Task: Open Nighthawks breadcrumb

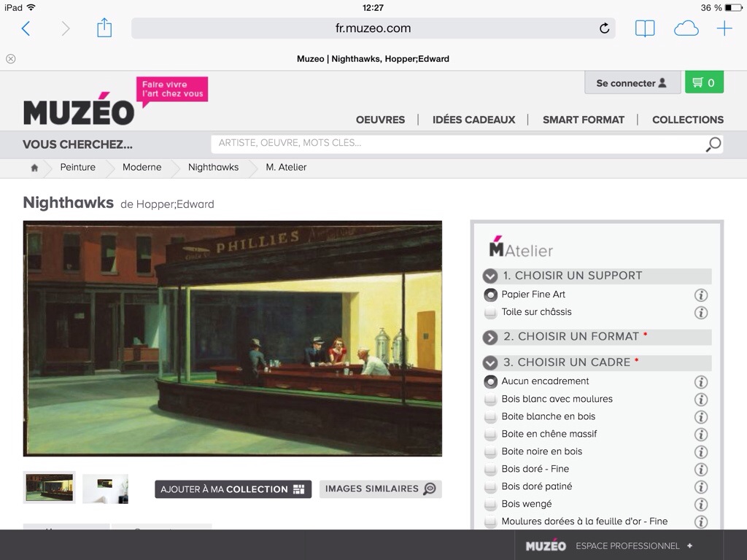Action: (x=214, y=167)
